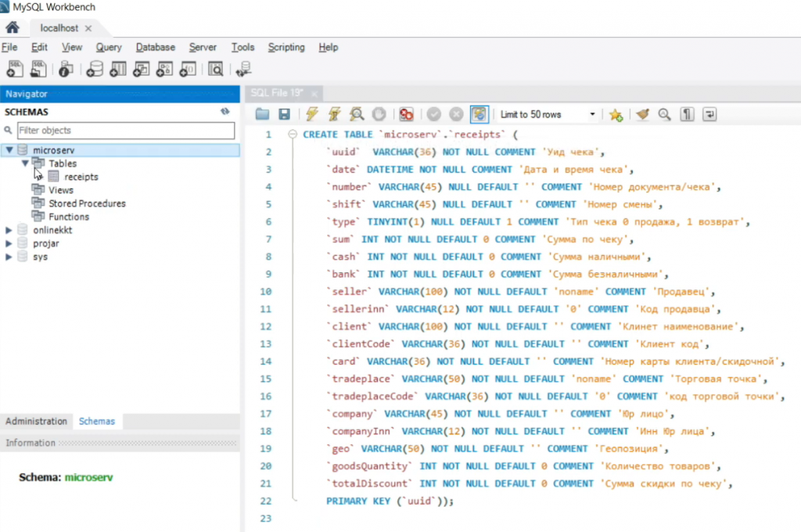Click the Home tab icon
This screenshot has height=532, width=801.
[13, 27]
